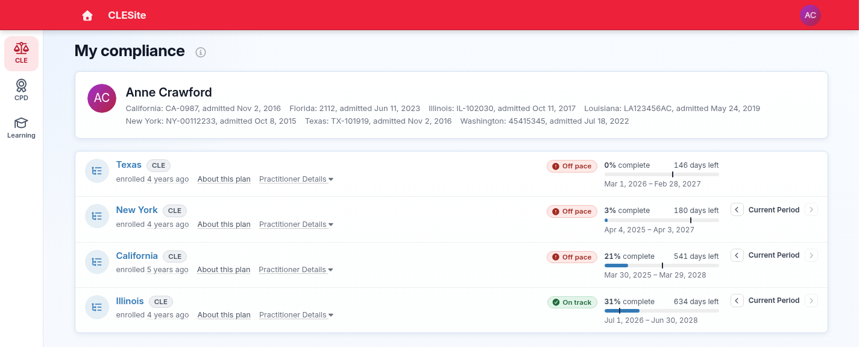The width and height of the screenshot is (868, 347).
Task: Click the On track badge for Illinois
Action: 572,302
